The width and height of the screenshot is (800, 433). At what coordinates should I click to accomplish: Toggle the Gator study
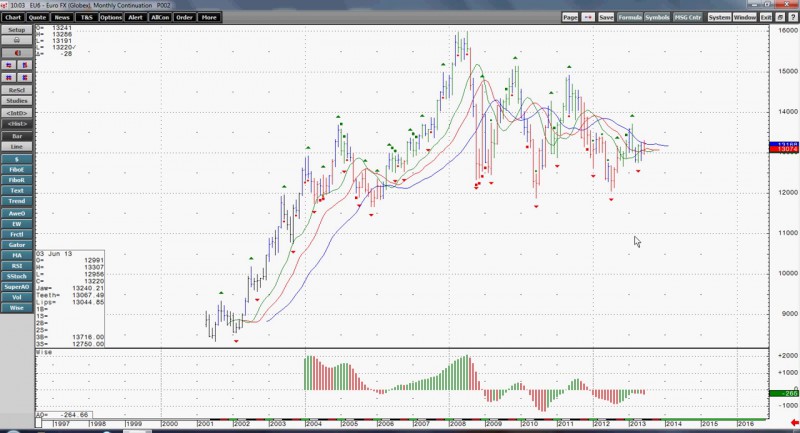pyautogui.click(x=17, y=245)
